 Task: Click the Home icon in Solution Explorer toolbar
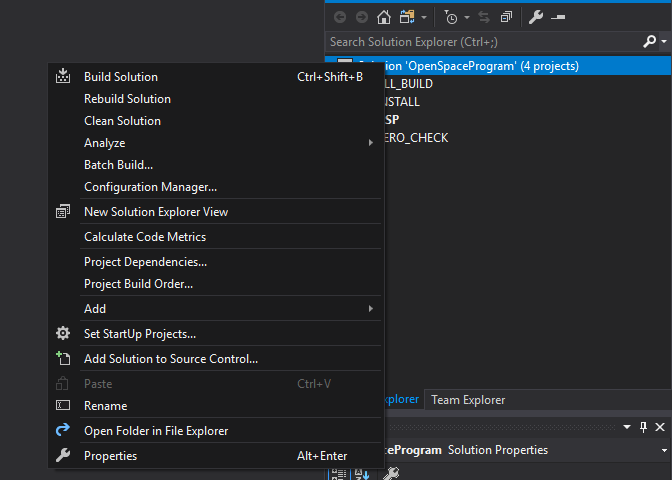(x=384, y=17)
